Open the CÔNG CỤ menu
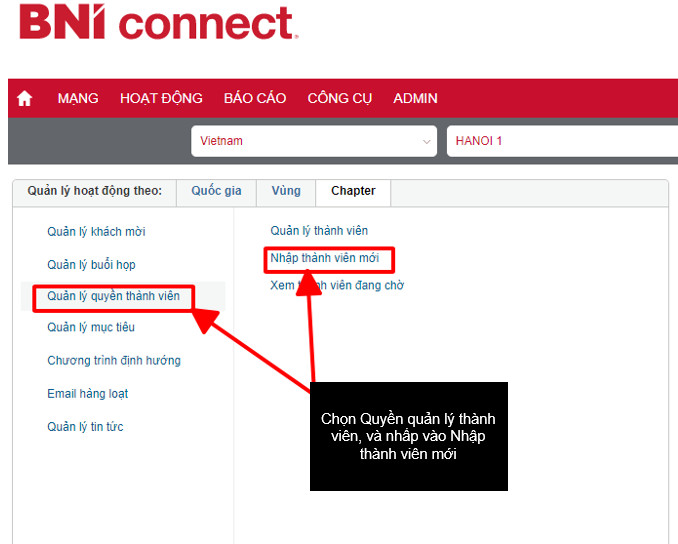This screenshot has height=544, width=678. [340, 98]
